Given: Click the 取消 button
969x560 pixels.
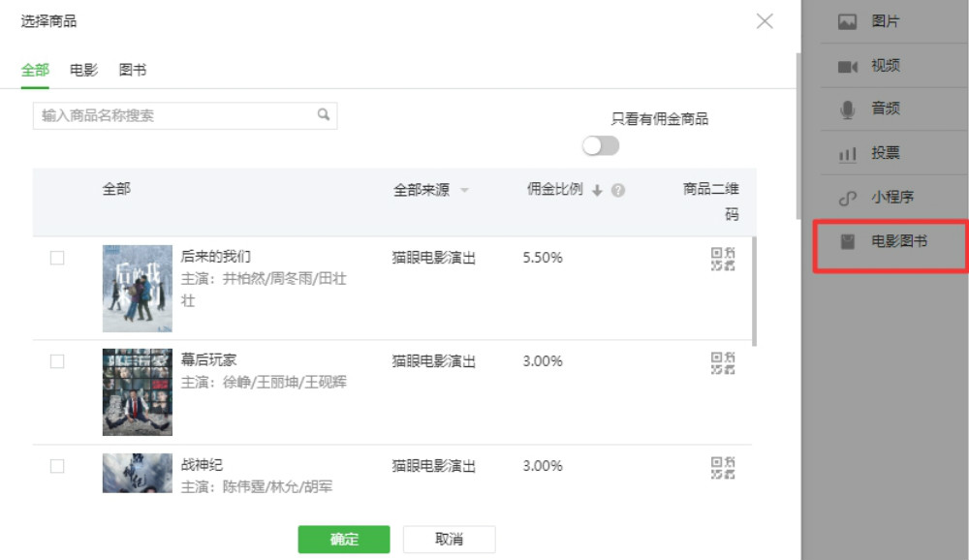Looking at the screenshot, I should (x=449, y=540).
